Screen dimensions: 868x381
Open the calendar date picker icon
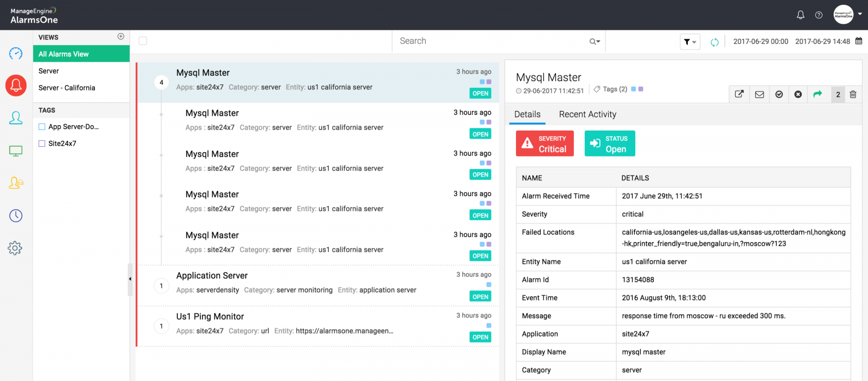pos(859,41)
